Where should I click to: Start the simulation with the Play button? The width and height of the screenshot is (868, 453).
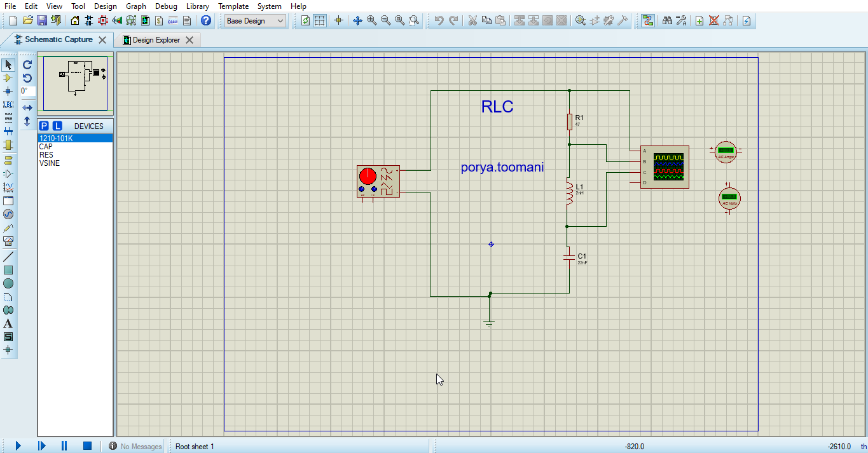[x=18, y=446]
